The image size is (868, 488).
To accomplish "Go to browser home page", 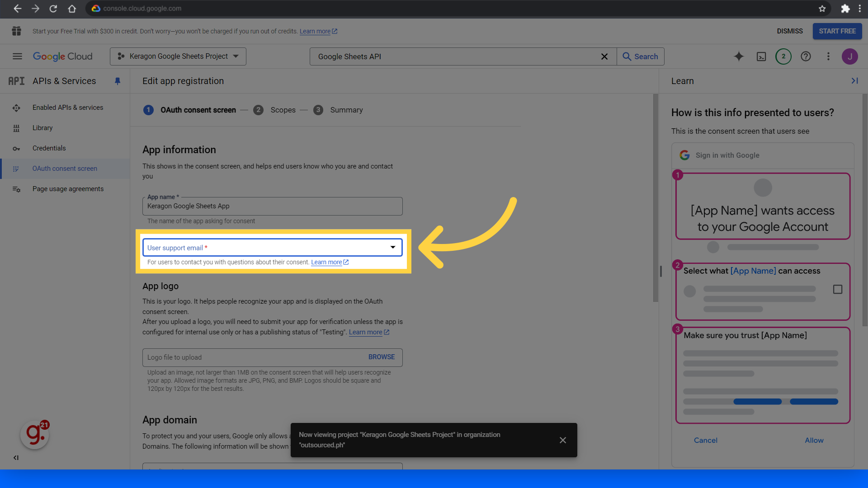I will 72,9.
